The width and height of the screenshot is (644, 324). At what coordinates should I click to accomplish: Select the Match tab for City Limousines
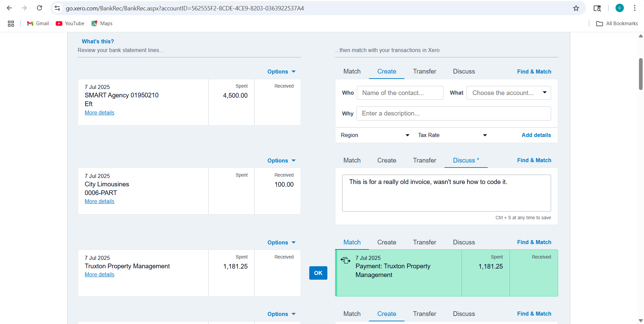click(x=352, y=160)
